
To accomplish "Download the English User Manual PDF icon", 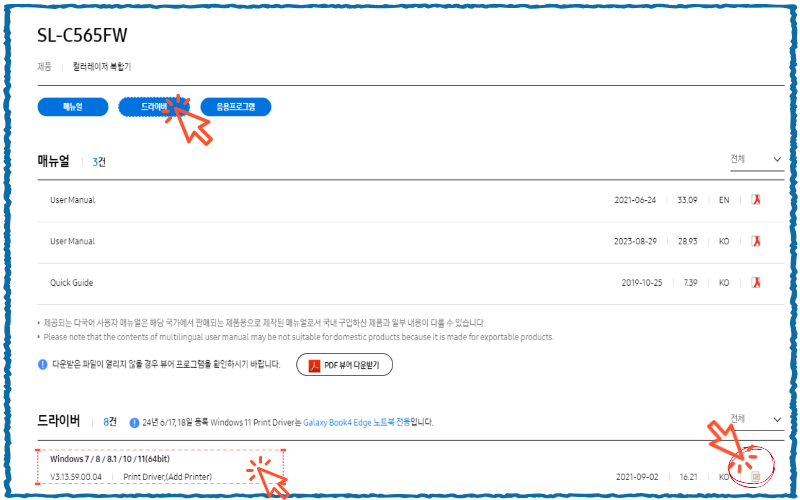I will 756,200.
